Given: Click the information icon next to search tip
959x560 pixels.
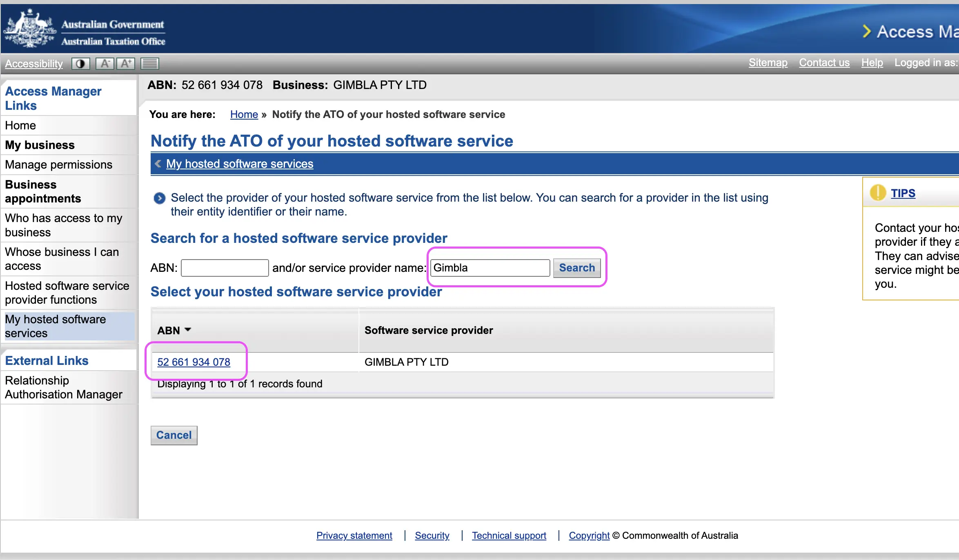Looking at the screenshot, I should point(878,193).
